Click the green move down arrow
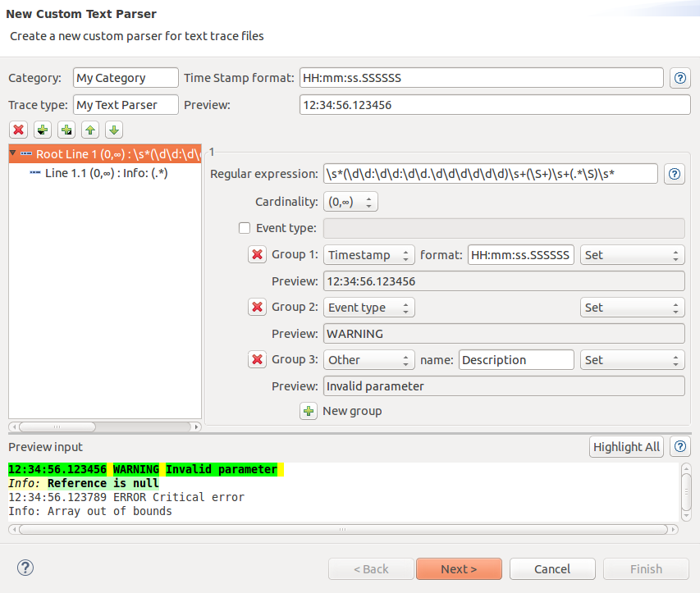 coord(114,130)
